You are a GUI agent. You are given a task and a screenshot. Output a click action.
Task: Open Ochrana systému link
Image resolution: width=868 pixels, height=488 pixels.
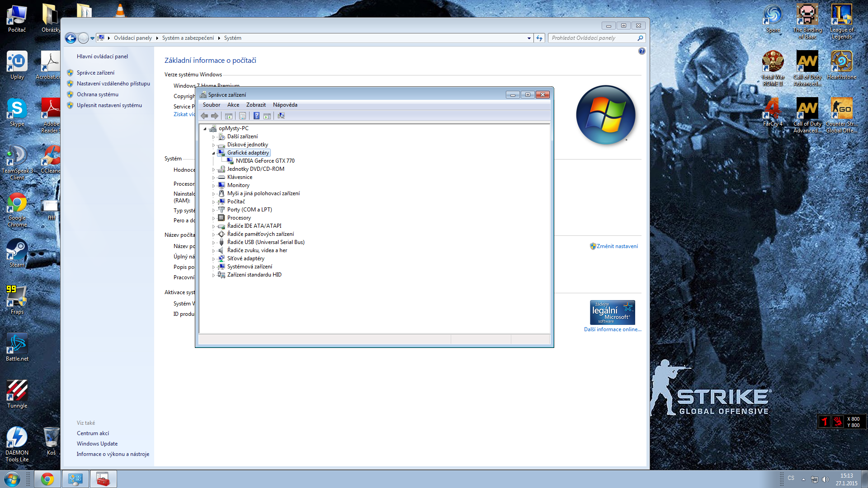click(98, 94)
